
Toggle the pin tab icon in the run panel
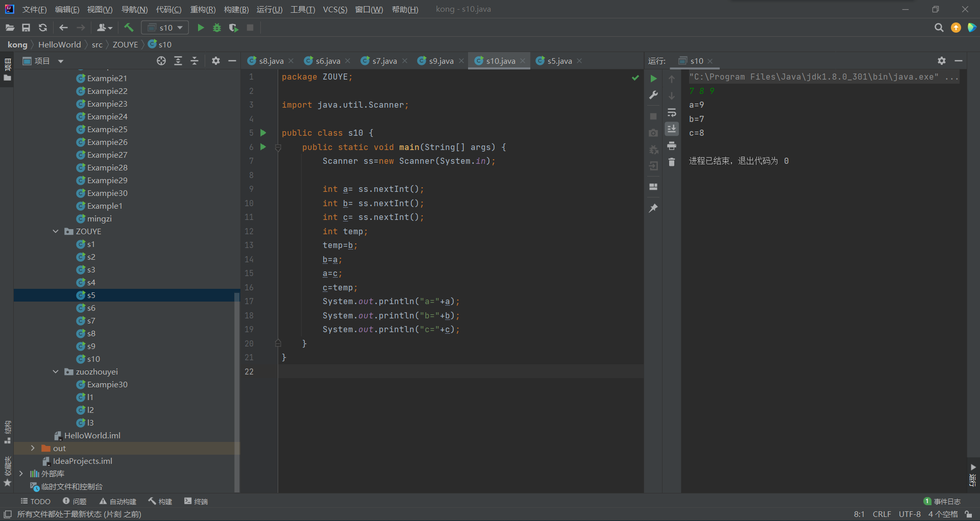(x=653, y=208)
